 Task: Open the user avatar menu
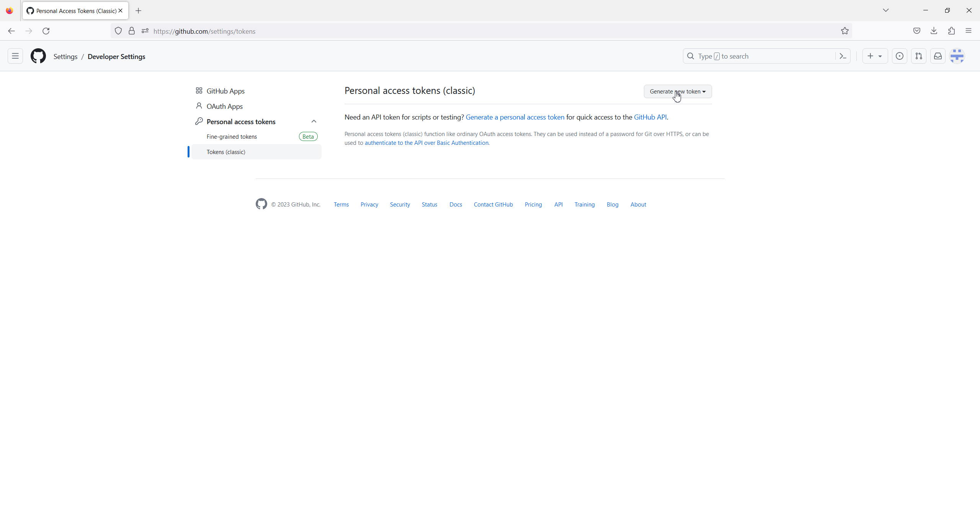pyautogui.click(x=957, y=56)
